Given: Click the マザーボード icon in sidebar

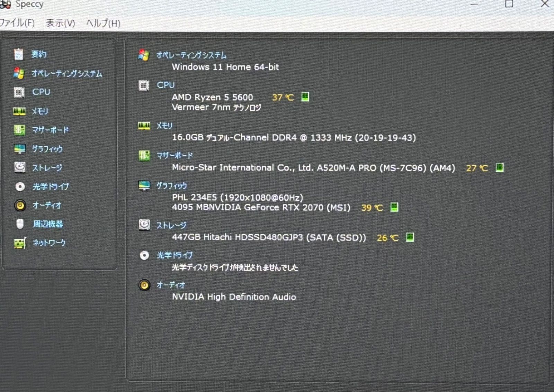Looking at the screenshot, I should (x=19, y=130).
